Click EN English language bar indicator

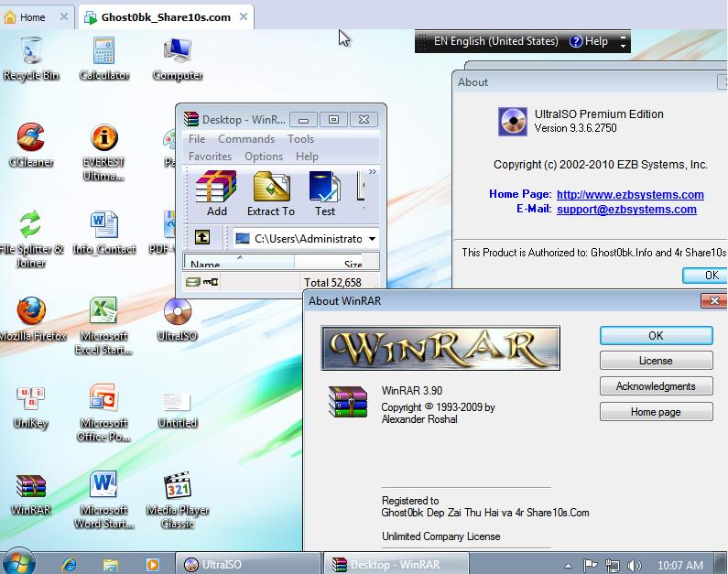pos(495,41)
